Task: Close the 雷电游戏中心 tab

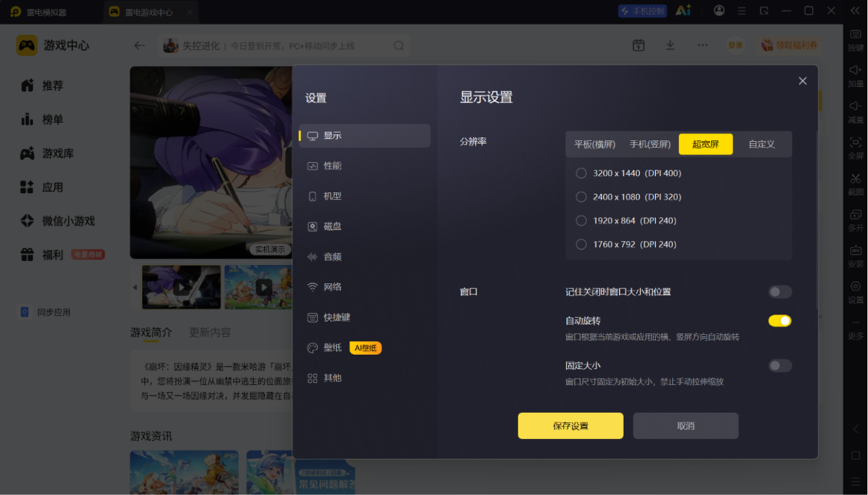Action: [190, 12]
